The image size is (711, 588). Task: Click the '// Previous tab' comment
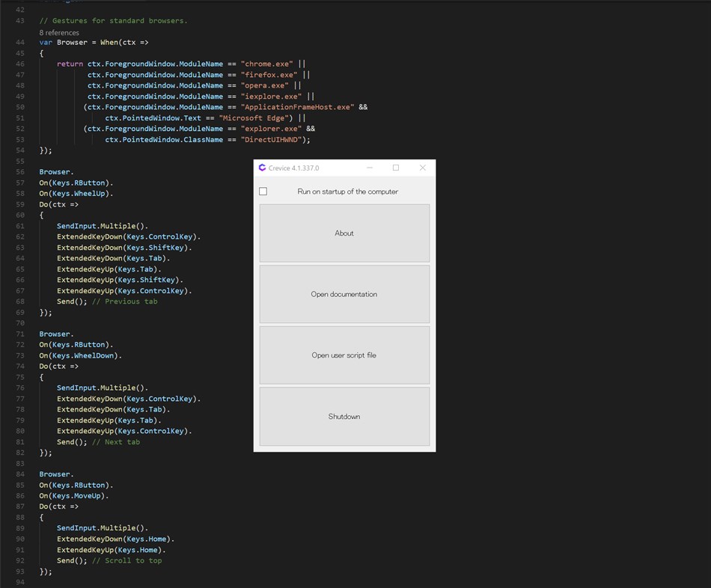[x=125, y=301]
